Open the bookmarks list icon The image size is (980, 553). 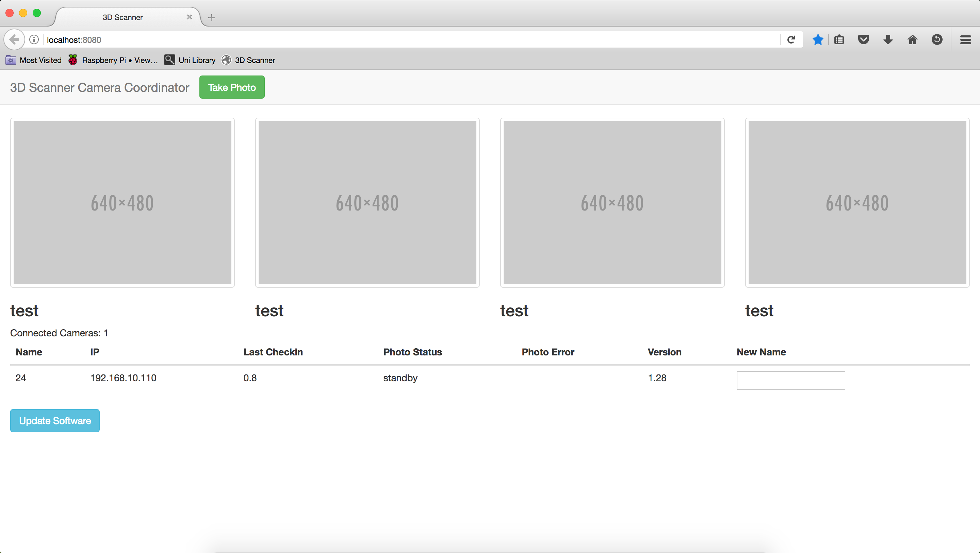(839, 39)
